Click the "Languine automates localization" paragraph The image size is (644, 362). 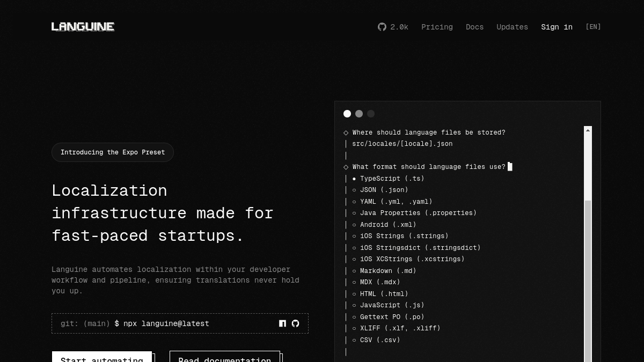click(x=175, y=280)
